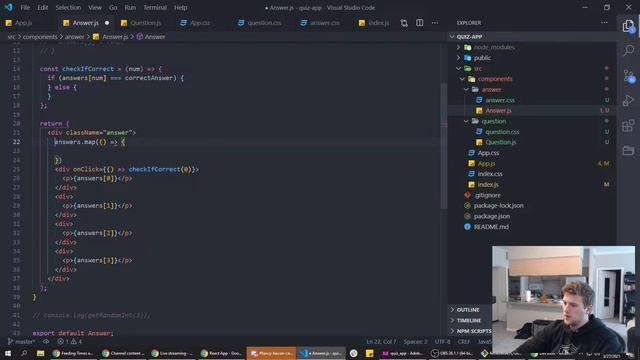Click 'components' in breadcrumb path
The width and height of the screenshot is (640, 360).
[x=40, y=37]
